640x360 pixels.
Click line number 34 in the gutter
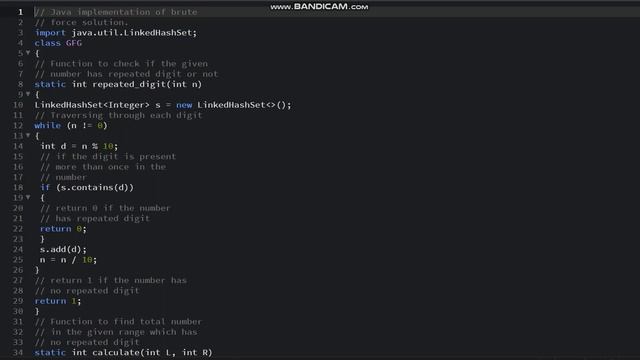18,352
